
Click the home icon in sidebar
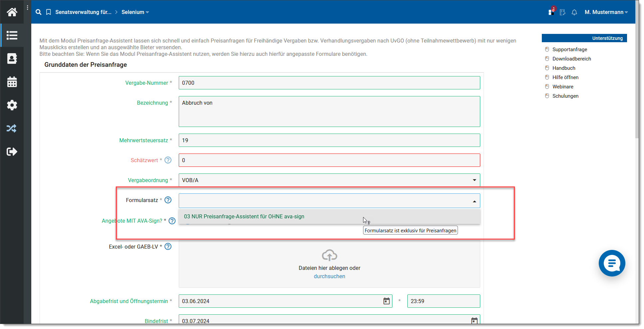pos(12,12)
